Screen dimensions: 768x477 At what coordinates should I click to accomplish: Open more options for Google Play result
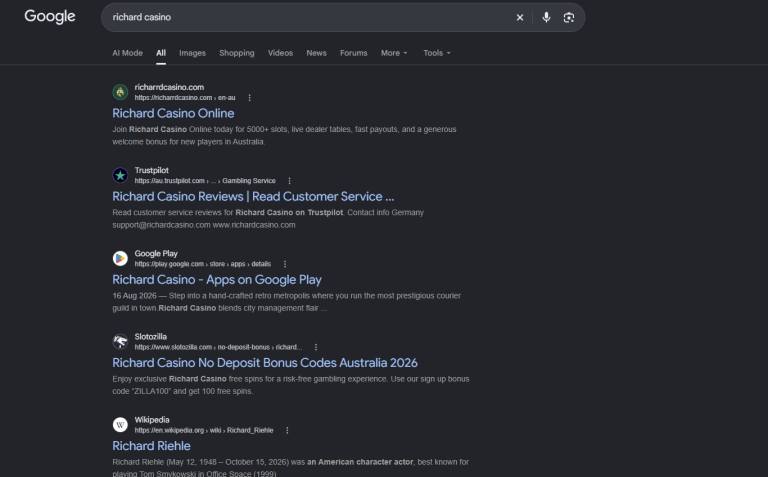click(285, 264)
